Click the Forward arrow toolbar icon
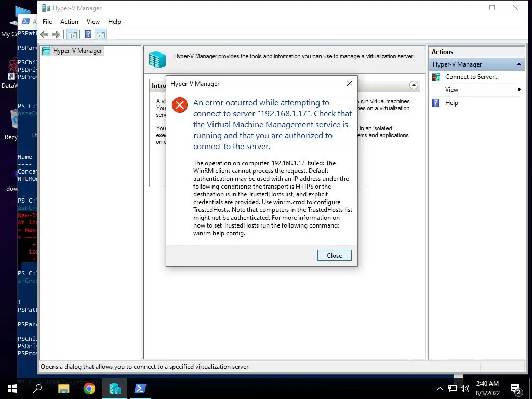Image resolution: width=532 pixels, height=399 pixels. coord(56,34)
